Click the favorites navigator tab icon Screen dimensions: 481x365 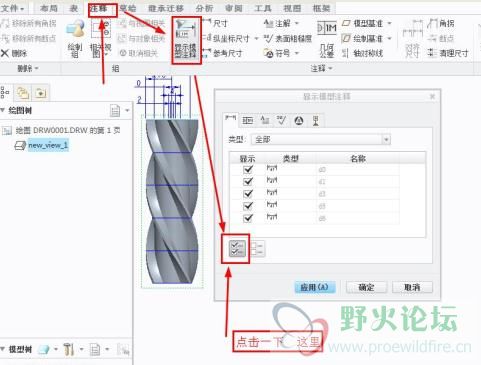coord(41,93)
